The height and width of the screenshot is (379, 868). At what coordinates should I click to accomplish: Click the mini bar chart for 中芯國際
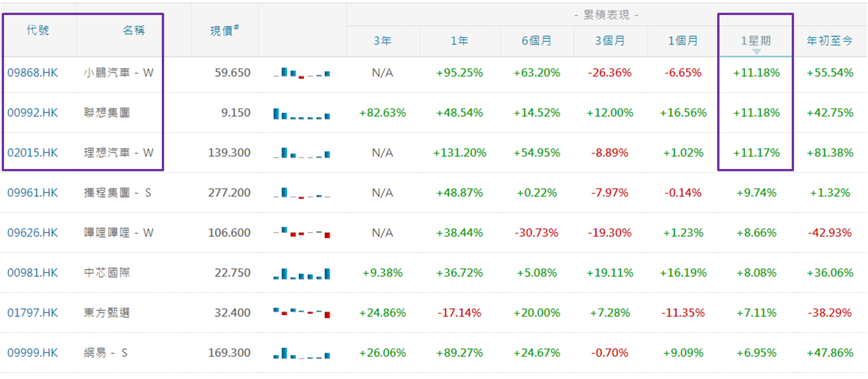[302, 273]
